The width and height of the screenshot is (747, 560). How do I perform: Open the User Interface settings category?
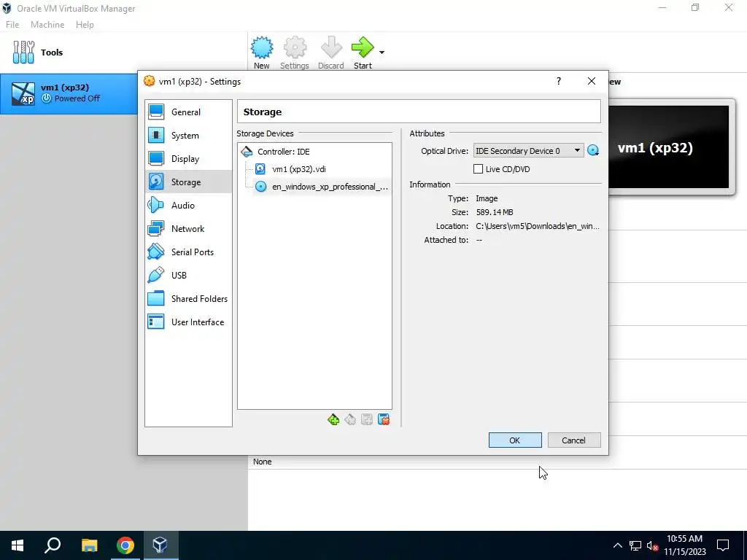(x=188, y=322)
